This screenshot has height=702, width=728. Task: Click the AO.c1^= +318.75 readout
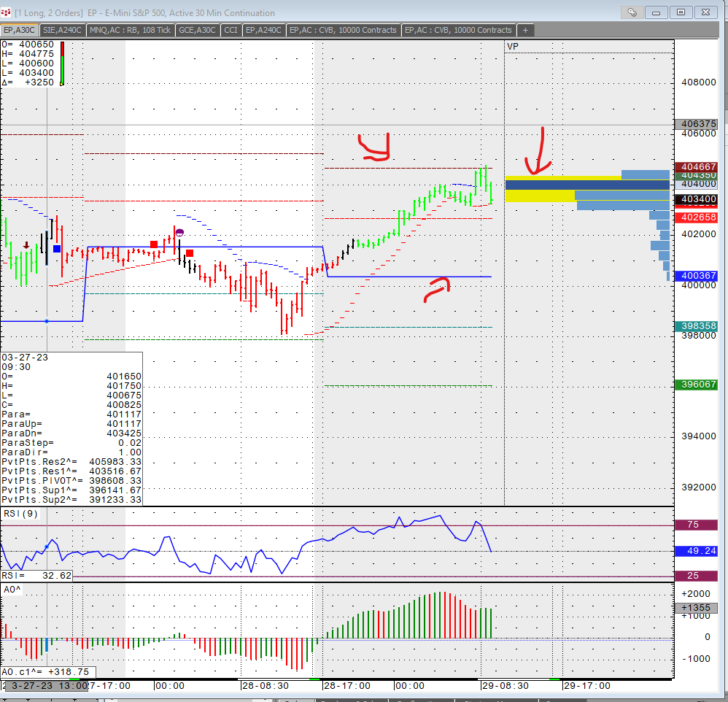pos(48,672)
